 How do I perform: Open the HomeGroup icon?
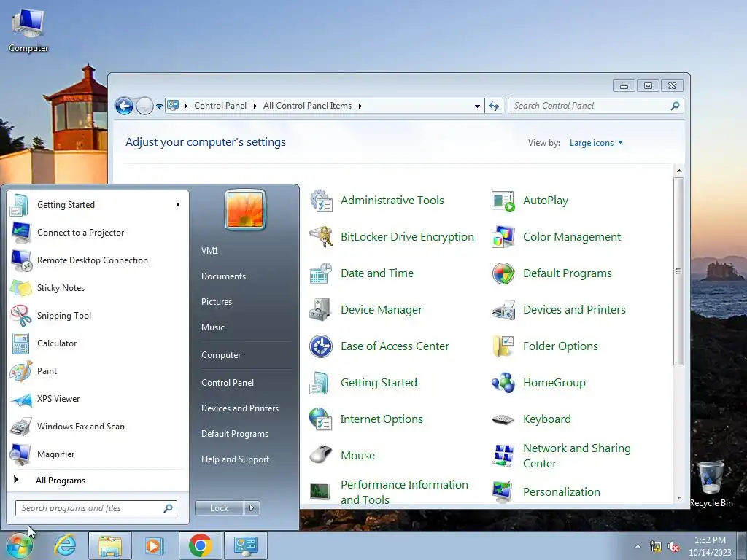click(x=503, y=383)
